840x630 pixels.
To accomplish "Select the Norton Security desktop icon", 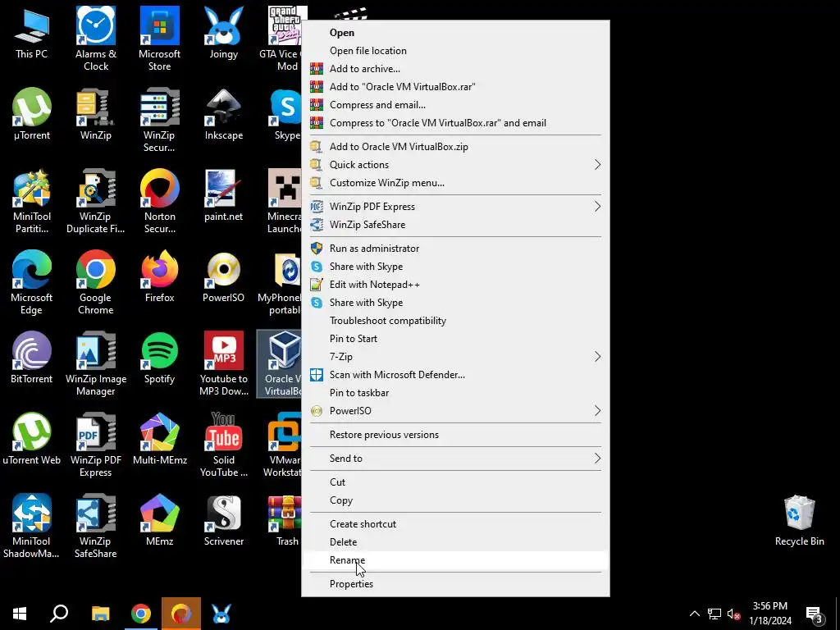I will tap(159, 202).
